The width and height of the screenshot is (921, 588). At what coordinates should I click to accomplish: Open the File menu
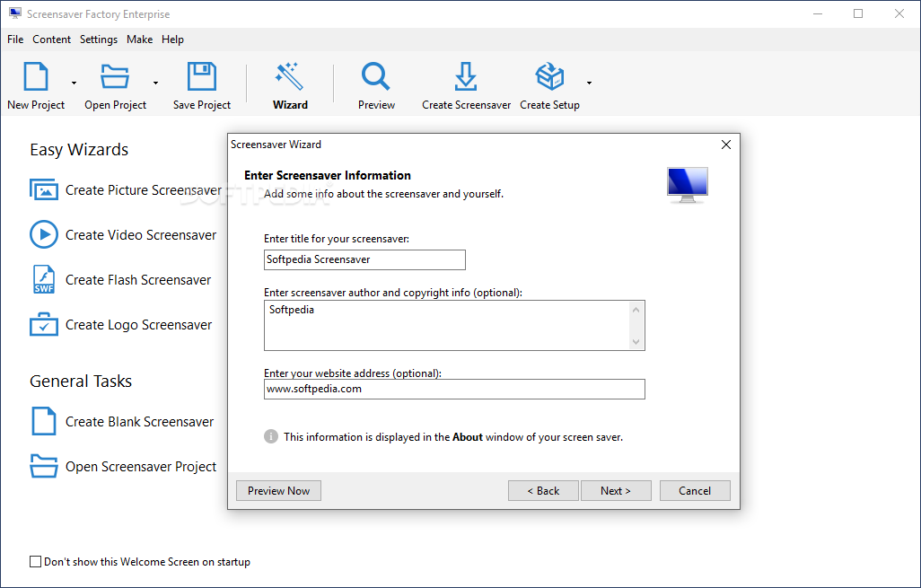15,39
